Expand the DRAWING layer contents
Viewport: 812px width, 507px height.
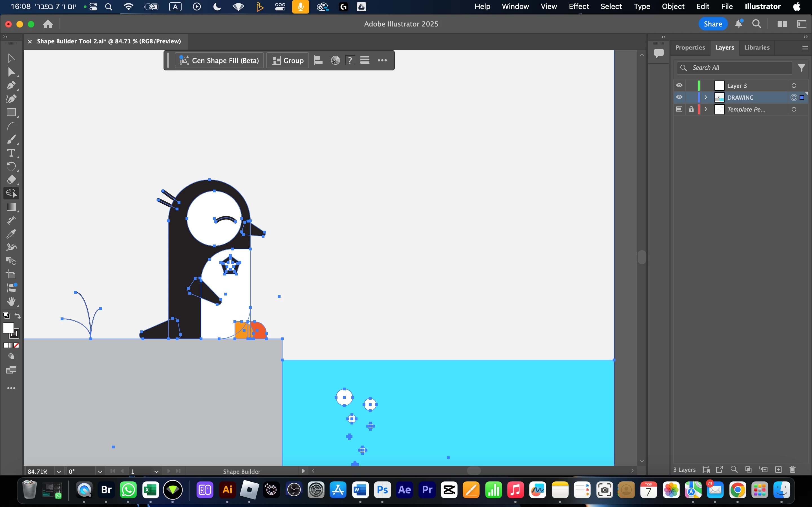click(706, 97)
